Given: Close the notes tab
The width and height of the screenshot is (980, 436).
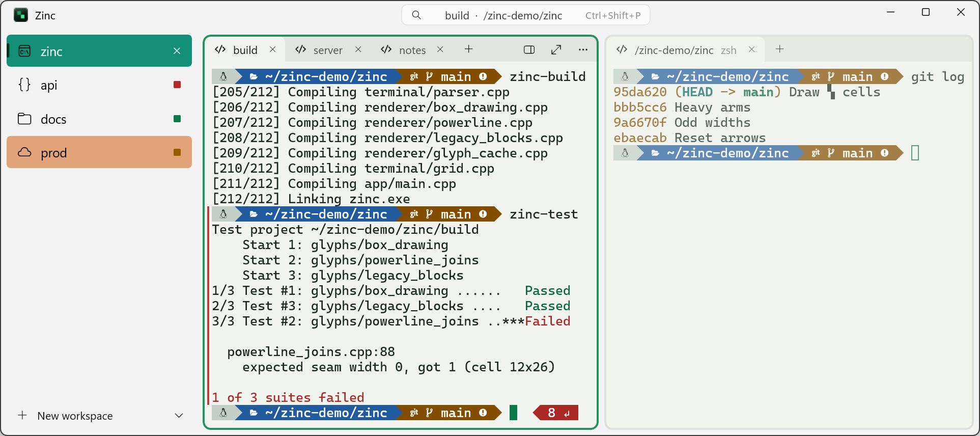Looking at the screenshot, I should [x=440, y=49].
